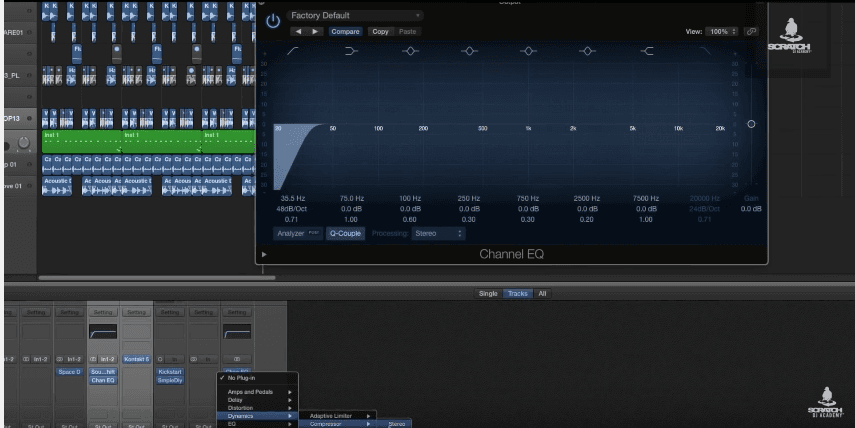Screen dimensions: 855x428
Task: Click the 0.71 Q value under 35.5 Hz
Action: coord(291,219)
